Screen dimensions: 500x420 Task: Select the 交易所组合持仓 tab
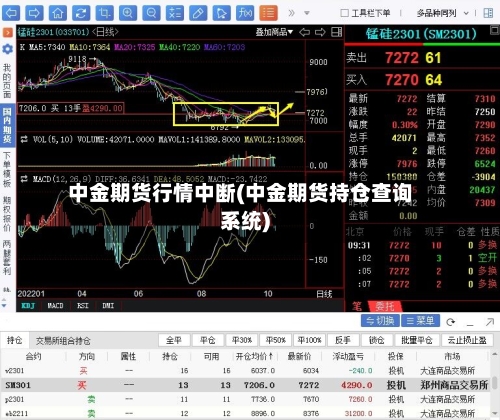pos(63,341)
